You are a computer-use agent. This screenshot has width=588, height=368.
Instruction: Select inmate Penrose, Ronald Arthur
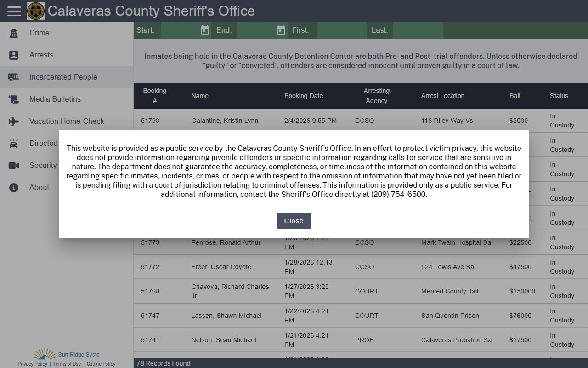pyautogui.click(x=226, y=242)
